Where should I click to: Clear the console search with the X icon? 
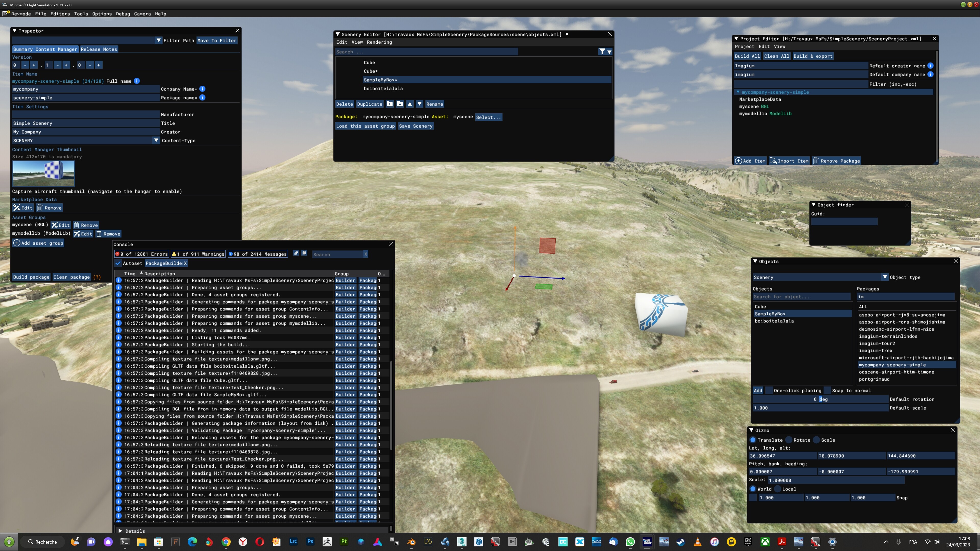pos(366,254)
